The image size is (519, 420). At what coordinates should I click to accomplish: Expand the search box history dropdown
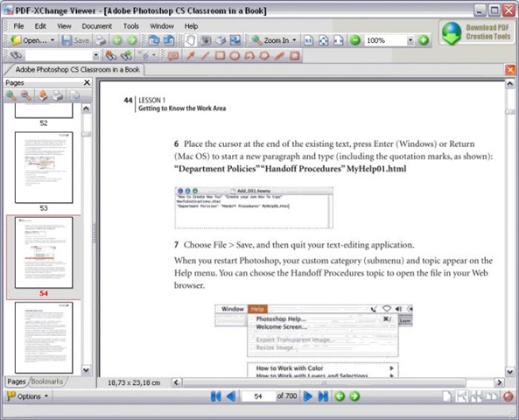pos(95,55)
